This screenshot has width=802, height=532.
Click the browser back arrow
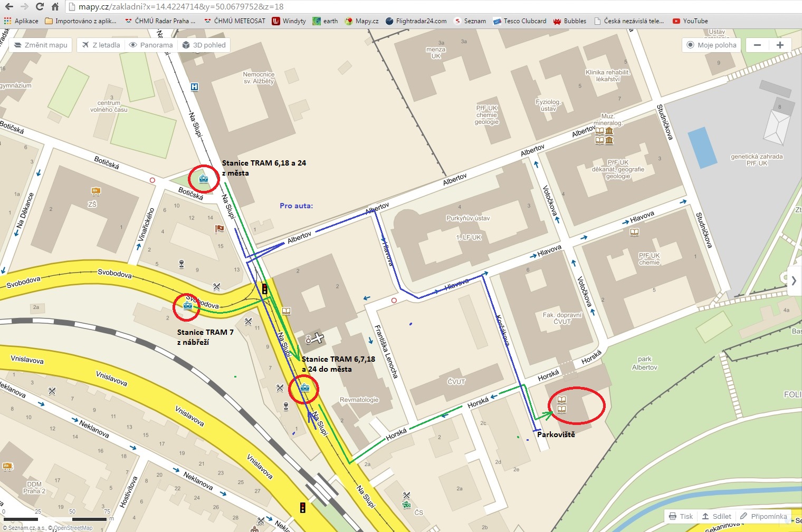click(x=9, y=7)
